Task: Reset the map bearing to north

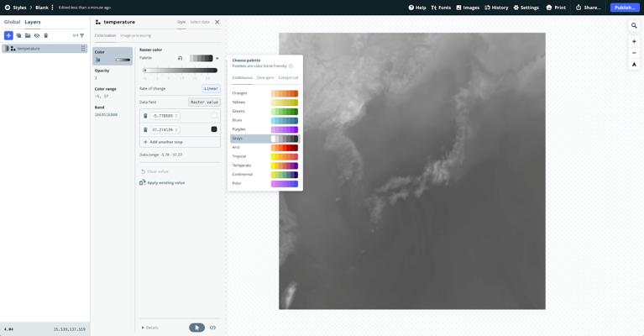Action: coord(634,65)
